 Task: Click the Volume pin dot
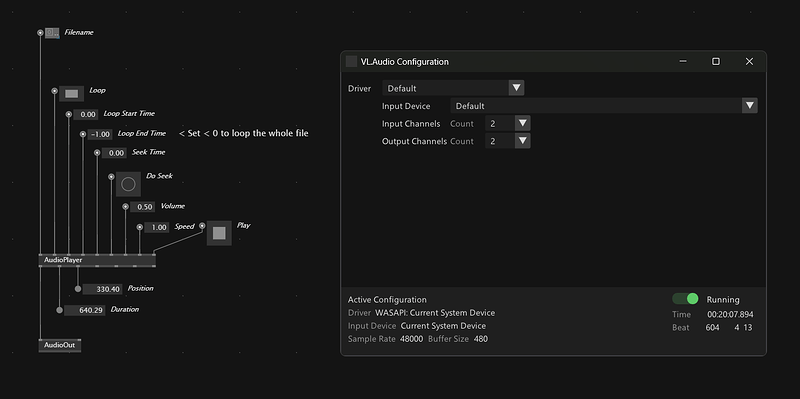click(126, 207)
